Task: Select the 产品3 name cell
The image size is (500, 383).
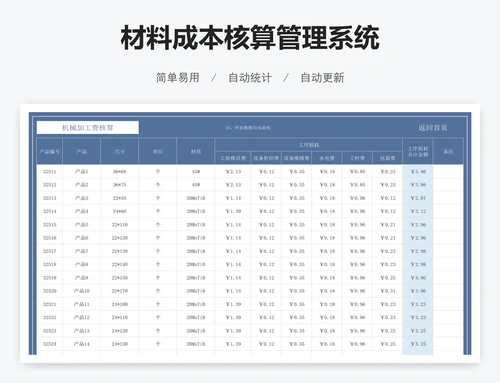Action: [x=81, y=198]
